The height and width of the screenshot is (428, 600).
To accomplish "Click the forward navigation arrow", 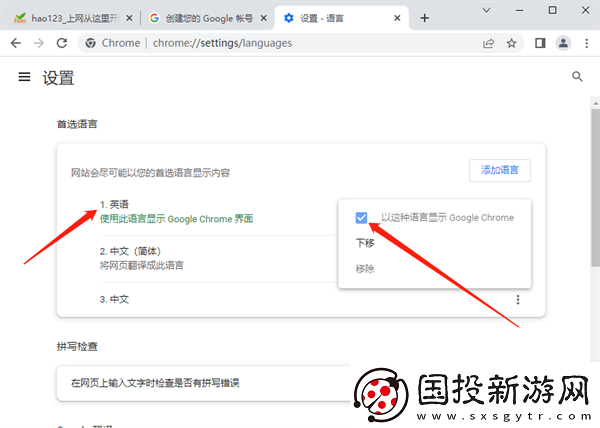I will click(x=39, y=43).
